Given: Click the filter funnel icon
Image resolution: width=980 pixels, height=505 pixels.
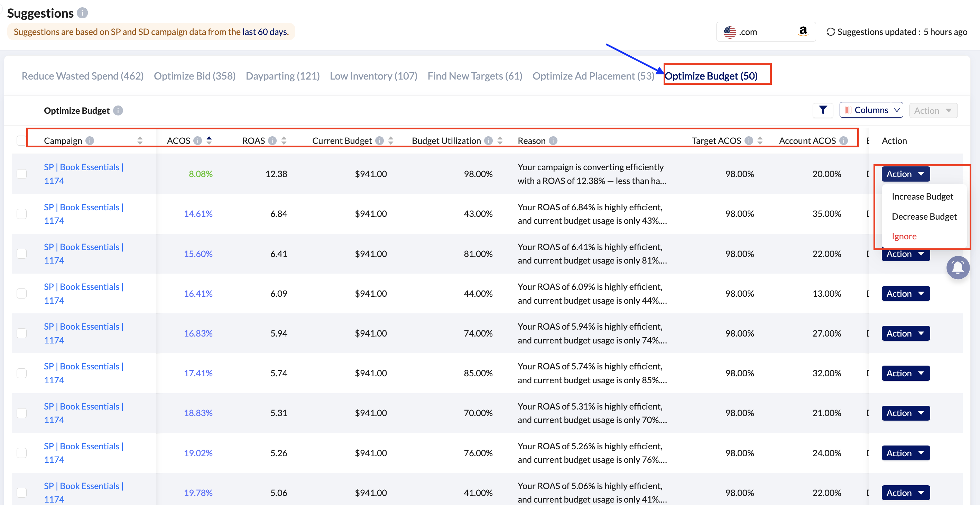Looking at the screenshot, I should [823, 110].
